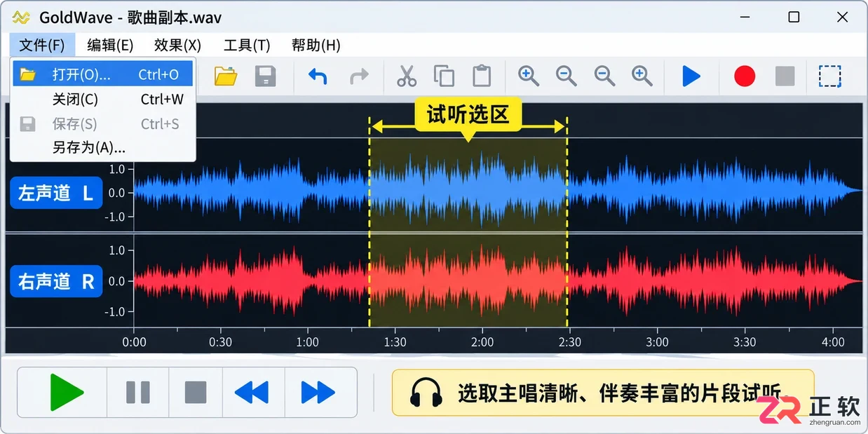
Task: Select the 右声道 R channel label
Action: click(56, 281)
